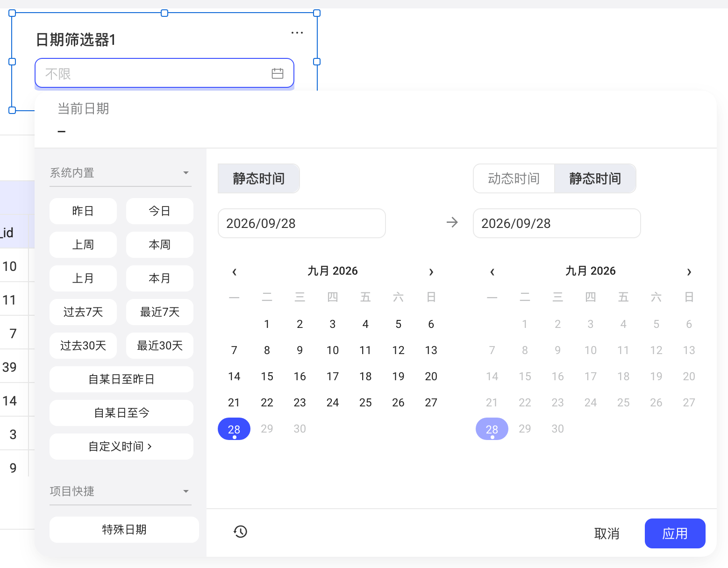This screenshot has width=728, height=568.
Task: Select 静态时间 for the end date
Action: click(595, 178)
